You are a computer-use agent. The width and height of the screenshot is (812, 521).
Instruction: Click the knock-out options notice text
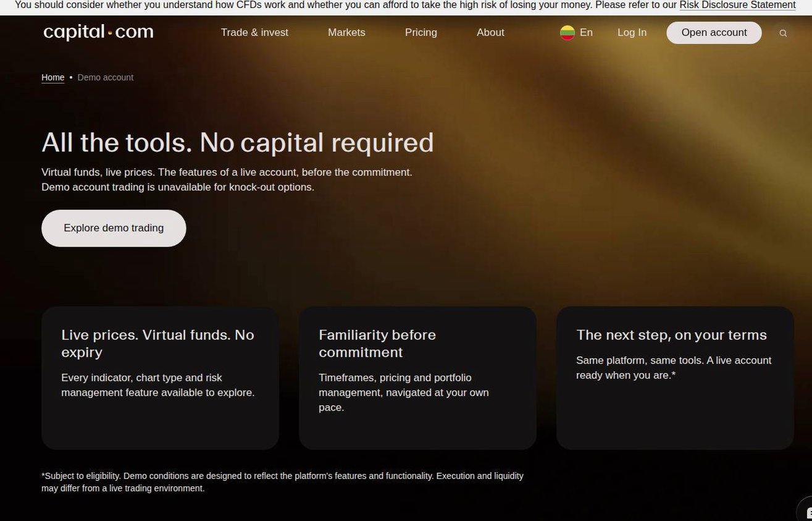(x=178, y=187)
